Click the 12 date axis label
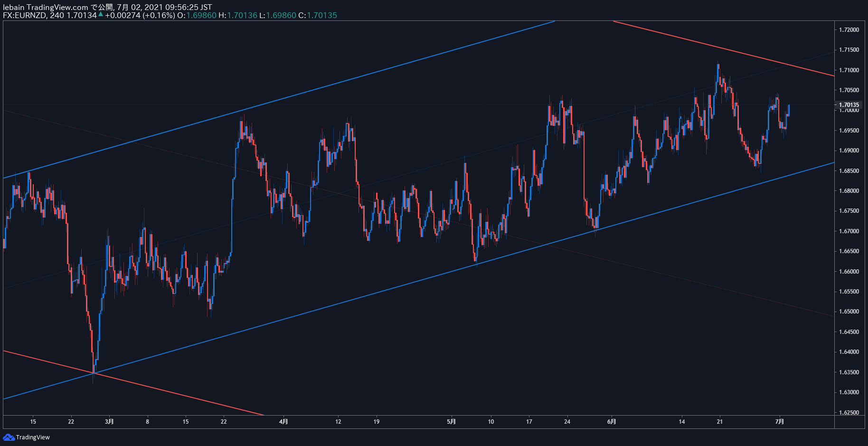Screen dimensions: 868x446 pyautogui.click(x=338, y=421)
